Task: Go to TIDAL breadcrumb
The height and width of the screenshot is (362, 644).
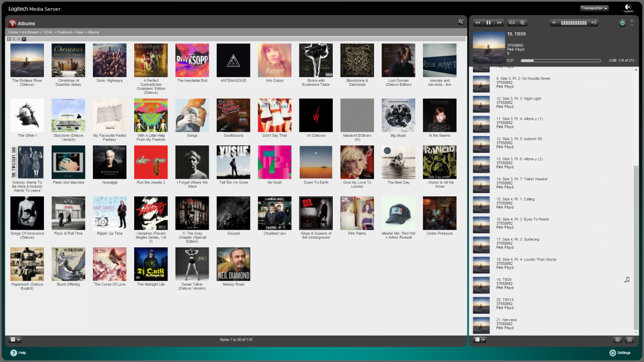Action: (48, 32)
